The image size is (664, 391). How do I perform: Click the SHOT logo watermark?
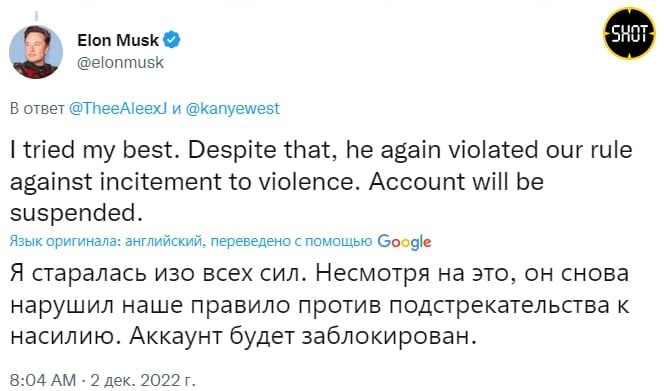point(629,33)
